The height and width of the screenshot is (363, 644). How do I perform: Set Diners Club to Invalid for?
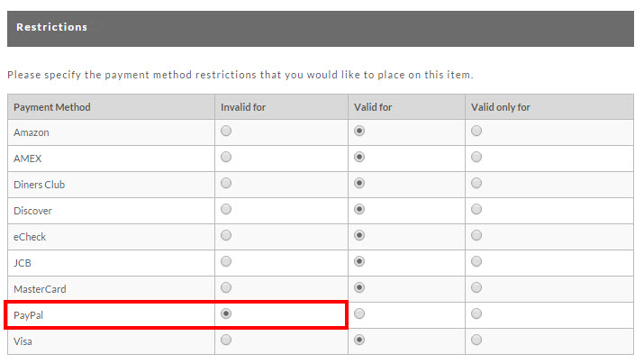[226, 183]
